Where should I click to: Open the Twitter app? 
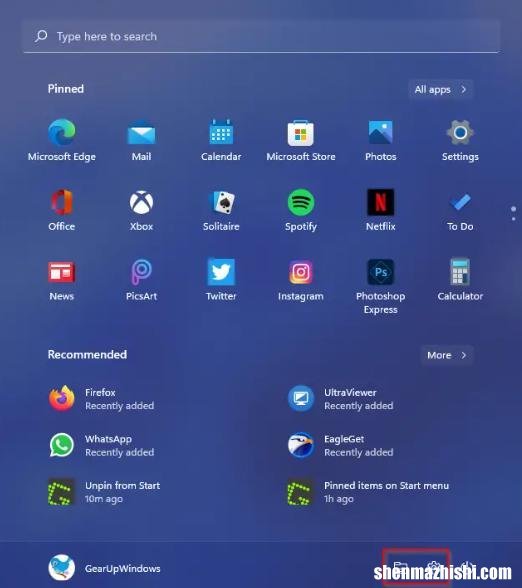(221, 280)
